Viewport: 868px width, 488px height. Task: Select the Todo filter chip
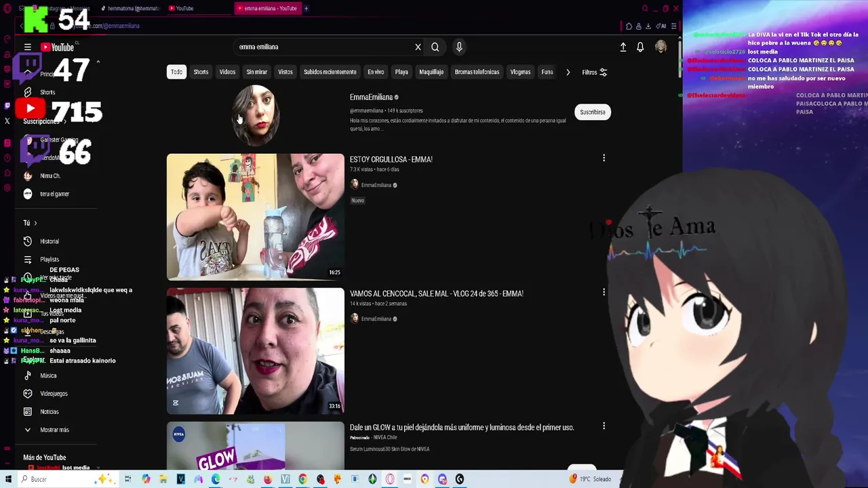176,72
